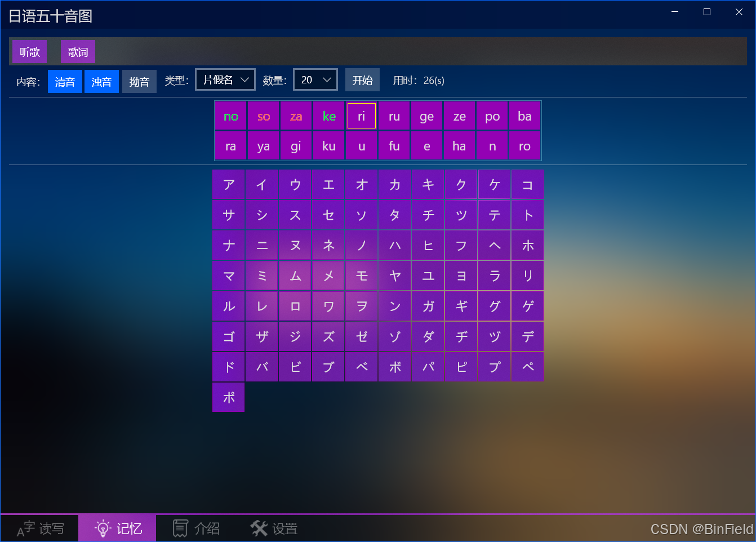Pick the katakana ヤ tile

click(395, 276)
